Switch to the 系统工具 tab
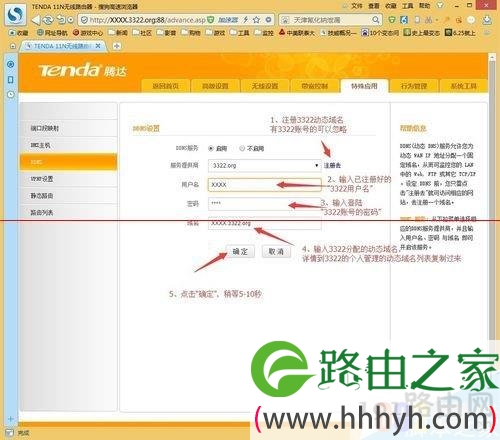The image size is (500, 440). [464, 86]
